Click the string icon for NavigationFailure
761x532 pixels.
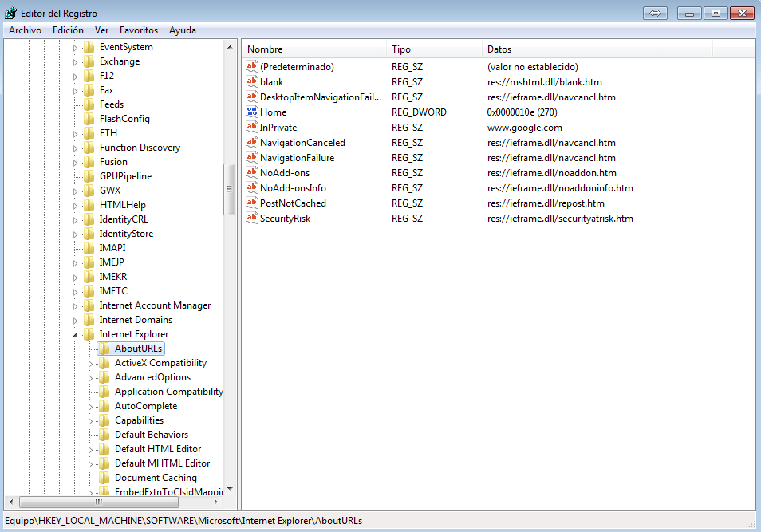pyautogui.click(x=251, y=157)
